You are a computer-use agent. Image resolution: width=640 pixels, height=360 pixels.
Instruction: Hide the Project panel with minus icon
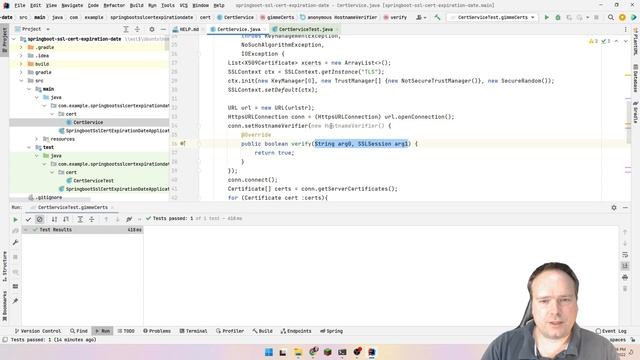(163, 29)
